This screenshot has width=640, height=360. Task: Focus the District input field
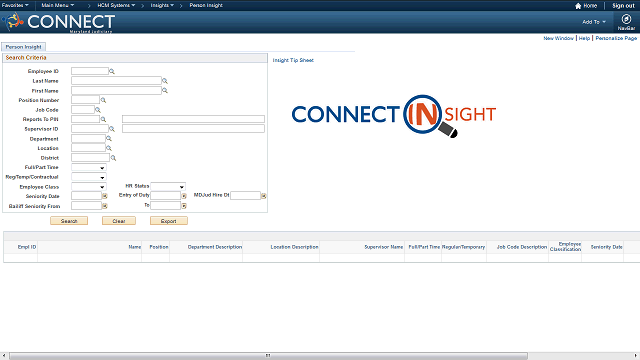91,158
